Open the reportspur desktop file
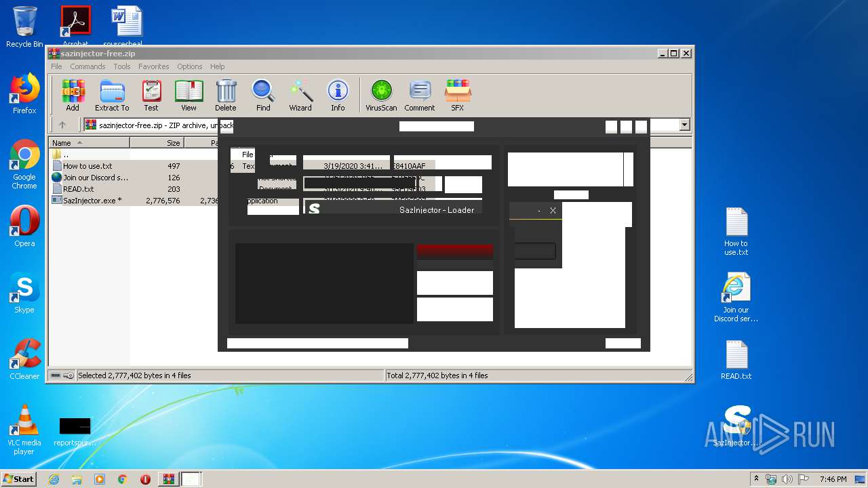 (75, 432)
